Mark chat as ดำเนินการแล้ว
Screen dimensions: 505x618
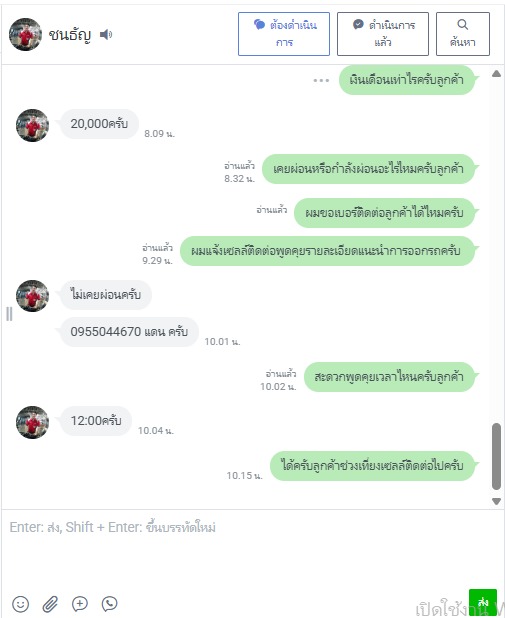coord(383,34)
